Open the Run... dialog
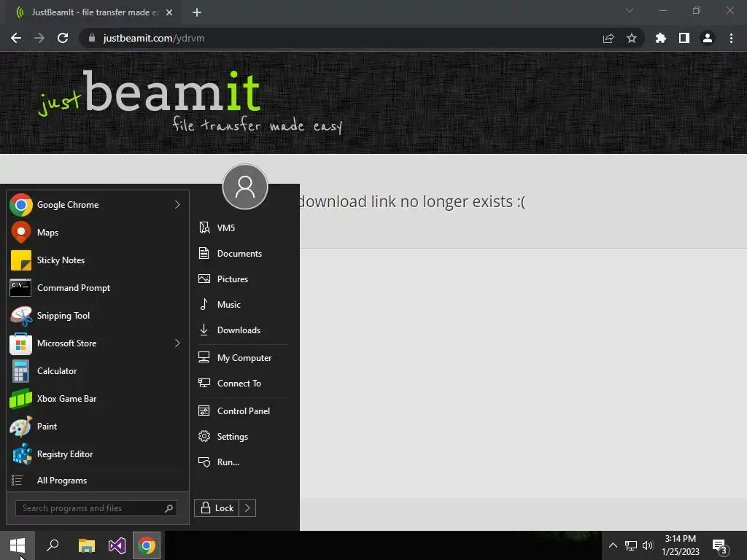The width and height of the screenshot is (747, 560). [x=243, y=462]
